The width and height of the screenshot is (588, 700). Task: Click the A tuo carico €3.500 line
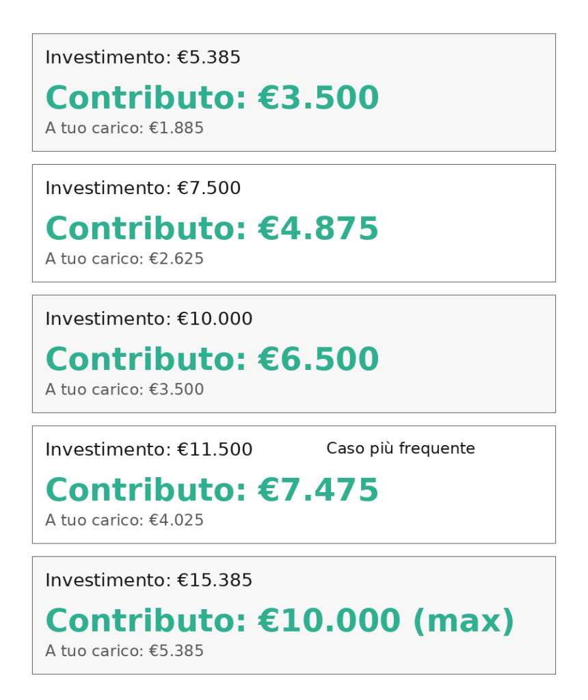pos(124,389)
